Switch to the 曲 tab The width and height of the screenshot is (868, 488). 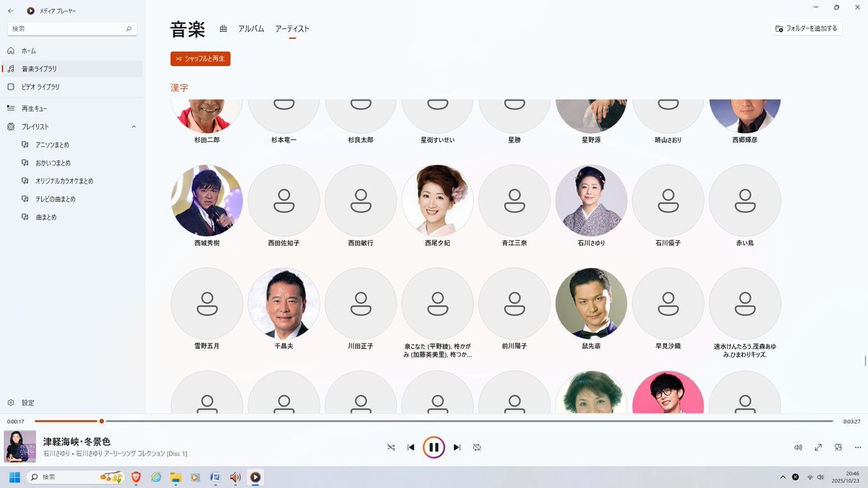pos(224,29)
